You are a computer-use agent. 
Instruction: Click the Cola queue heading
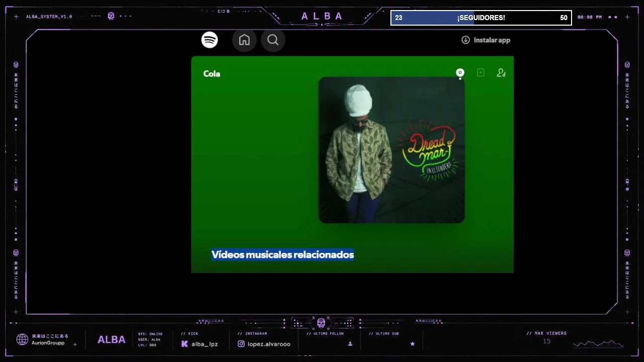point(212,74)
